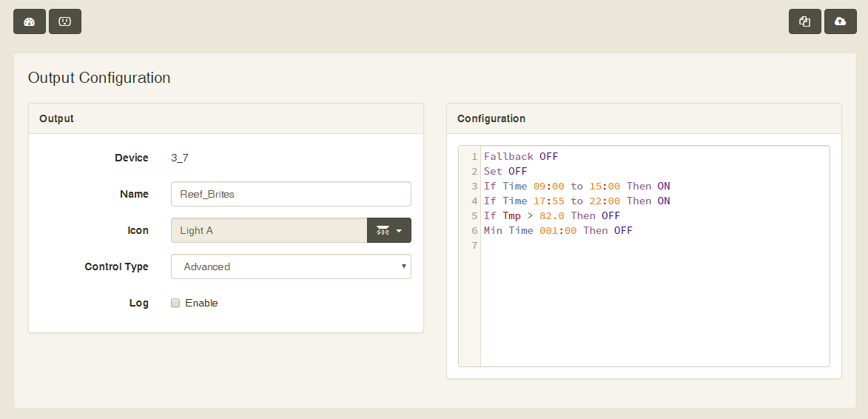Click the copy documents icon button
The image size is (868, 419).
(805, 21)
